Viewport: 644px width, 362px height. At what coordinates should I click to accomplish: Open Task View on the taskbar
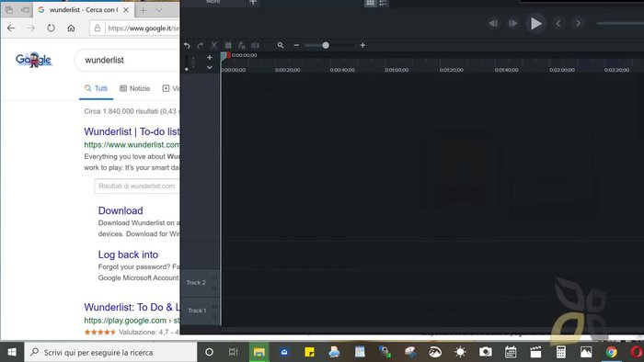(x=234, y=352)
